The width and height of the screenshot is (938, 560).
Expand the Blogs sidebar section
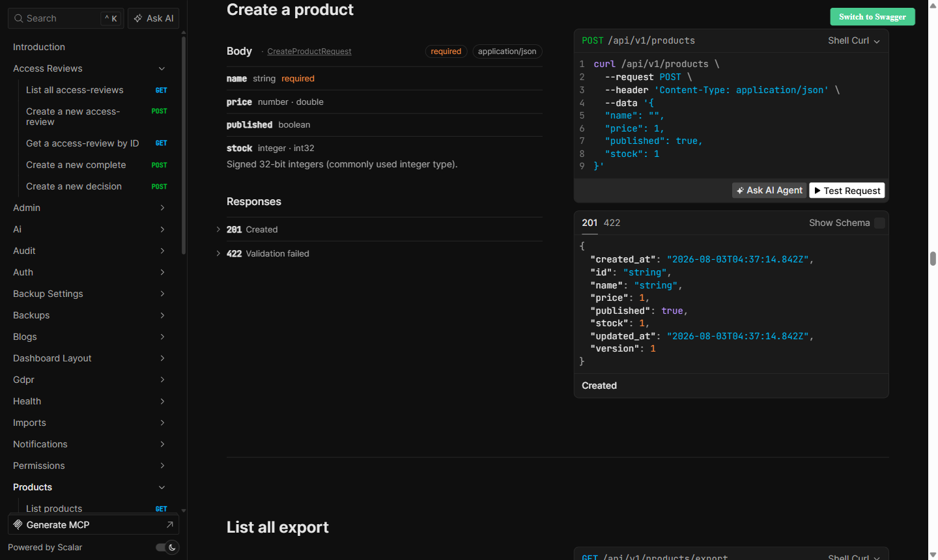pyautogui.click(x=162, y=337)
